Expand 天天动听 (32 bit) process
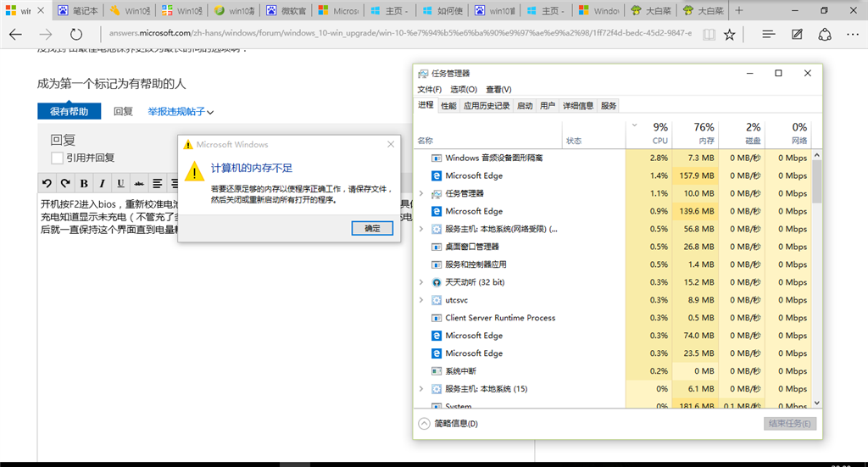Screen dimensions: 868x467 pyautogui.click(x=421, y=282)
